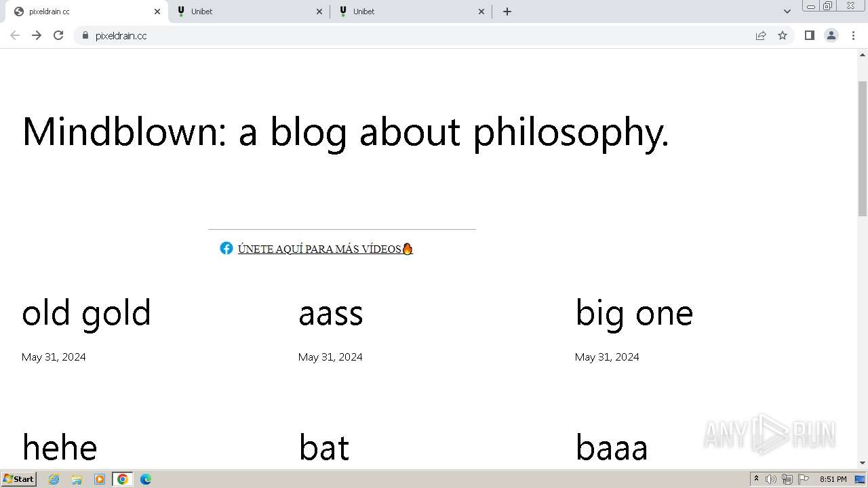
Task: Click the Chrome taskbar icon
Action: [x=123, y=479]
